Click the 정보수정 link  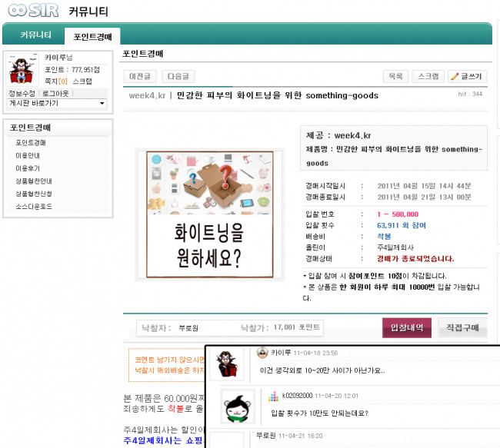pos(22,94)
